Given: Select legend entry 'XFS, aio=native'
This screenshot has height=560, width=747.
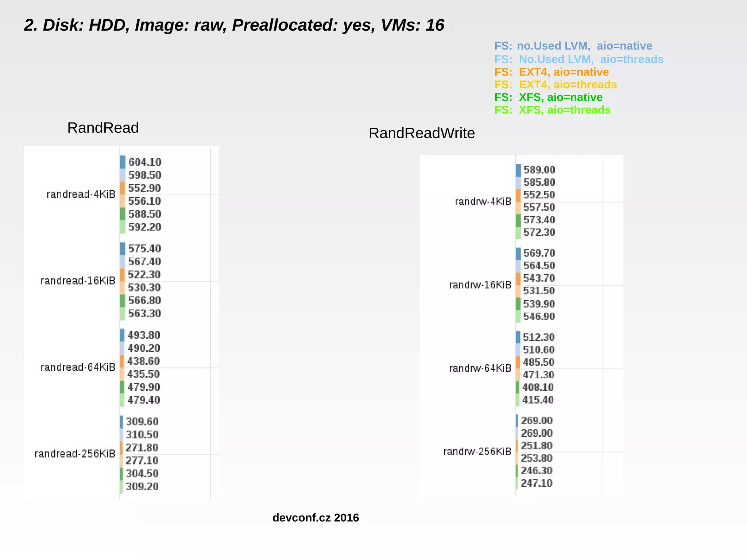Looking at the screenshot, I should click(x=548, y=97).
